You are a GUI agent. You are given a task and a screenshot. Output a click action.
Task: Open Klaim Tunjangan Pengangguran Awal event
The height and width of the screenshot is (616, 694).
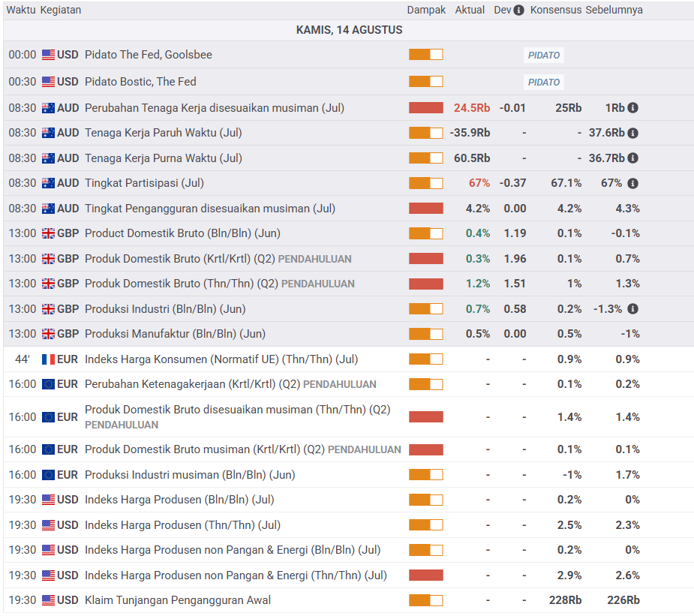pyautogui.click(x=178, y=600)
